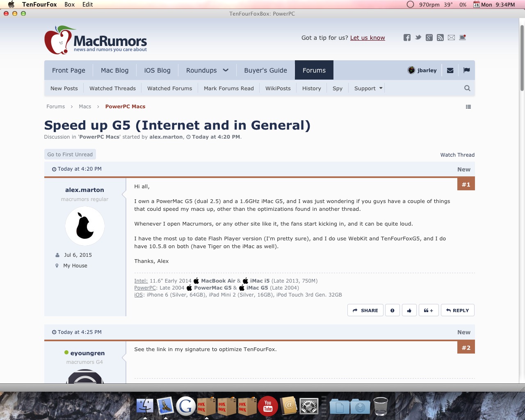Image resolution: width=525 pixels, height=420 pixels.
Task: Click the menu bar clock Mon 9:34PM
Action: (x=498, y=5)
